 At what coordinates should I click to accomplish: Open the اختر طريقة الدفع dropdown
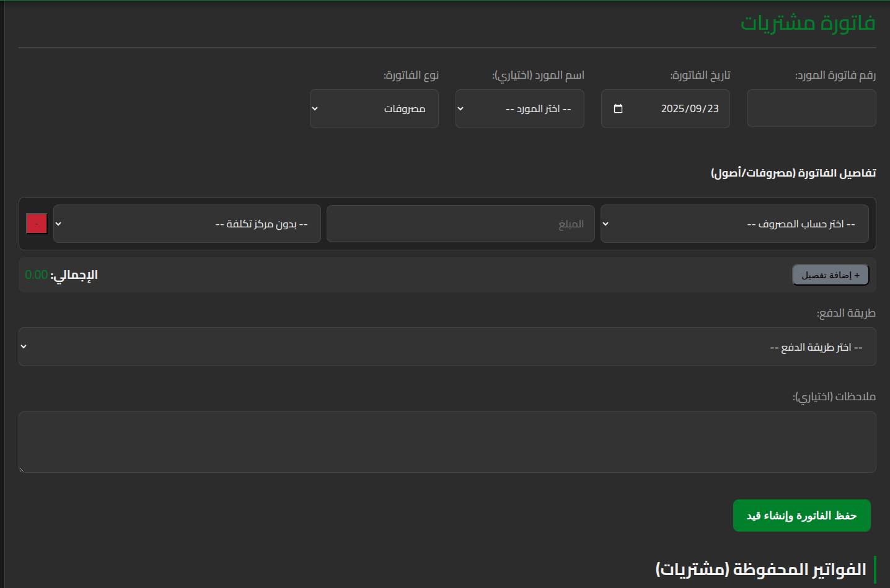coord(447,347)
